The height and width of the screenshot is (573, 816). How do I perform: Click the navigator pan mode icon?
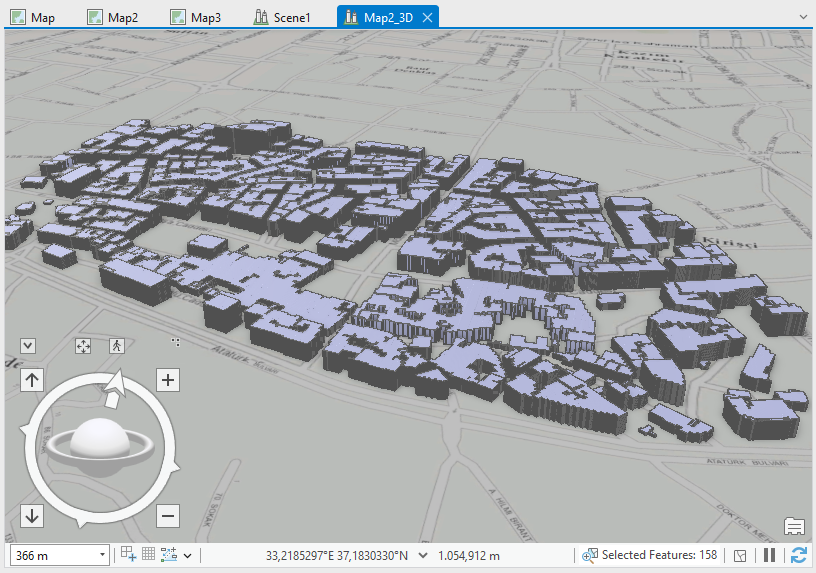[83, 346]
